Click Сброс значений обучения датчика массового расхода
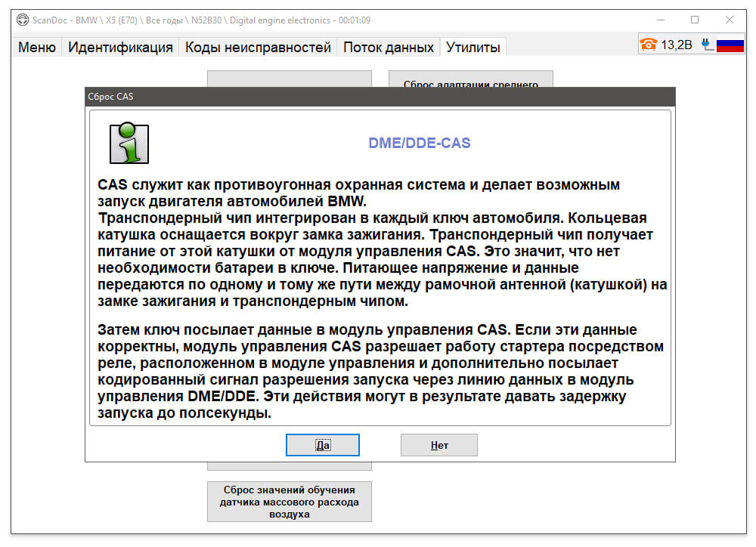Screen dimensions: 756x547 pyautogui.click(x=290, y=502)
